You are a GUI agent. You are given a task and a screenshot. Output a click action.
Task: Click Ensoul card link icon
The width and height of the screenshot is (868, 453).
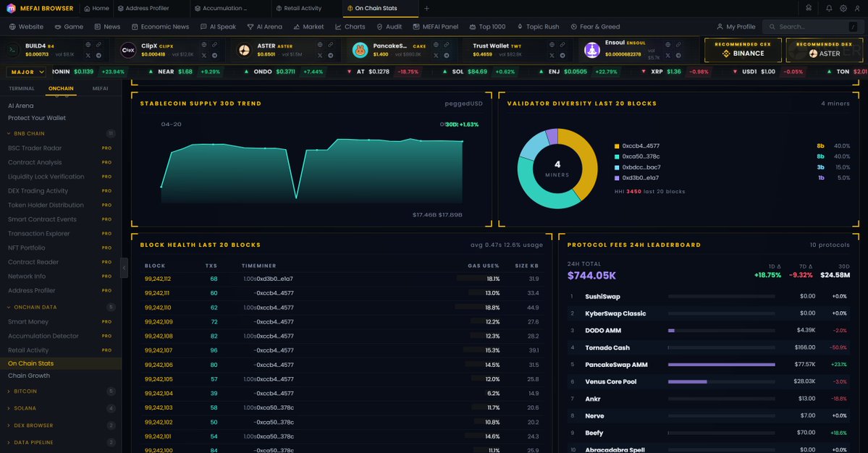coord(678,45)
